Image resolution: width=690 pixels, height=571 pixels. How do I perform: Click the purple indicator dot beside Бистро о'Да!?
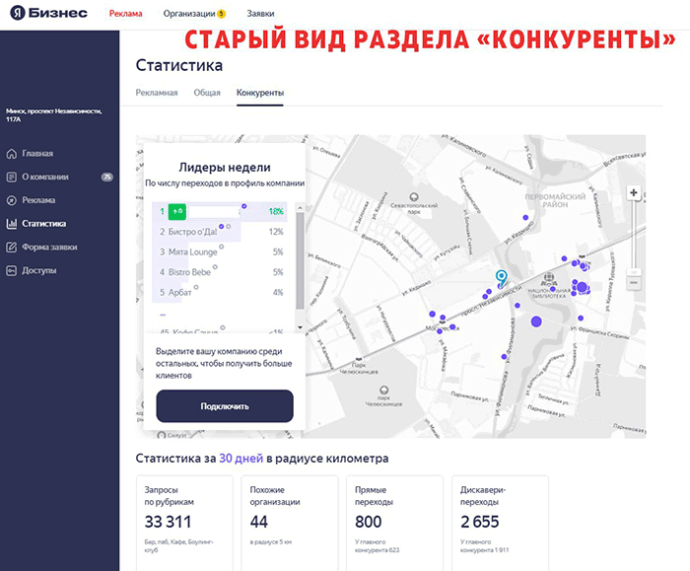(x=221, y=227)
